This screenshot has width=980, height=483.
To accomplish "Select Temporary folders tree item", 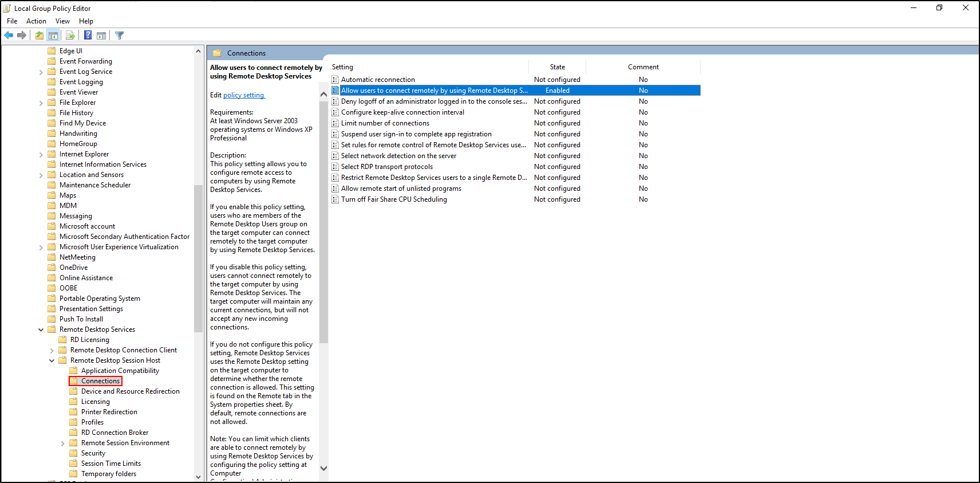I will pos(109,474).
